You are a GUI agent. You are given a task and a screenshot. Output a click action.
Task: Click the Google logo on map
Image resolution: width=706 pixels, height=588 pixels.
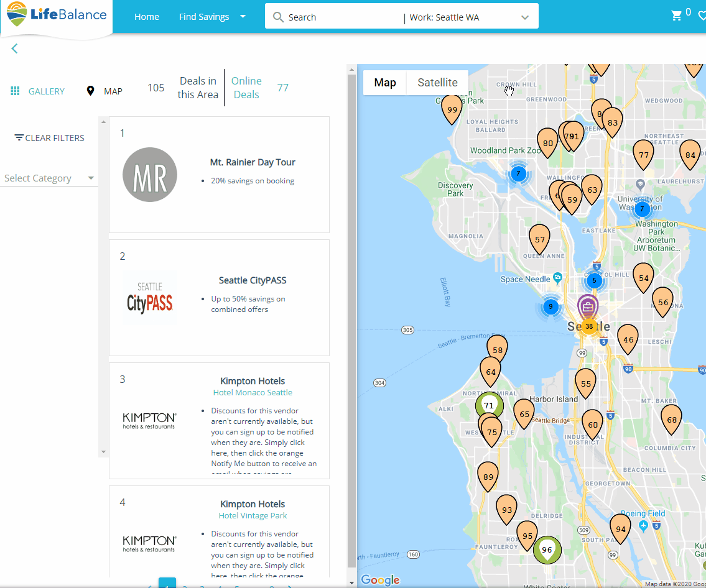click(x=381, y=579)
